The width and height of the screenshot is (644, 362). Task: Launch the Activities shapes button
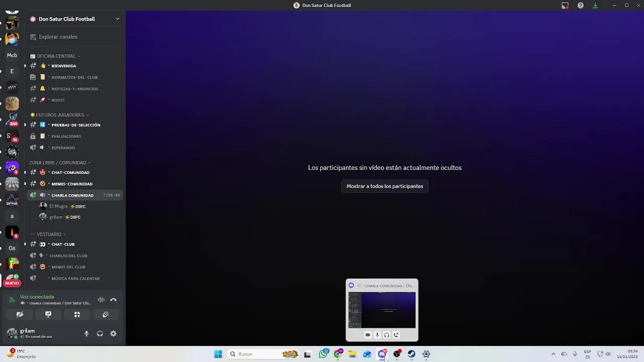coord(77,314)
